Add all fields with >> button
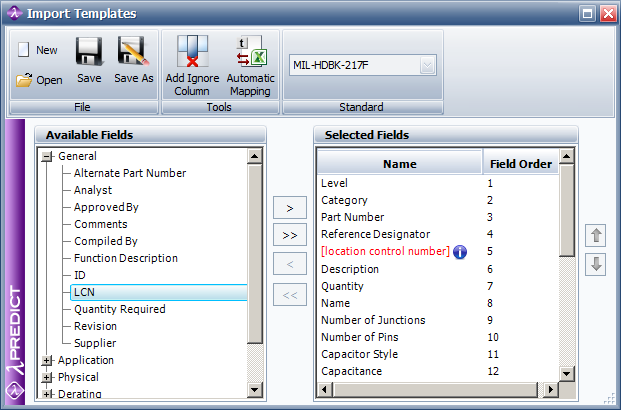Screen dimensions: 621x410 pos(290,236)
